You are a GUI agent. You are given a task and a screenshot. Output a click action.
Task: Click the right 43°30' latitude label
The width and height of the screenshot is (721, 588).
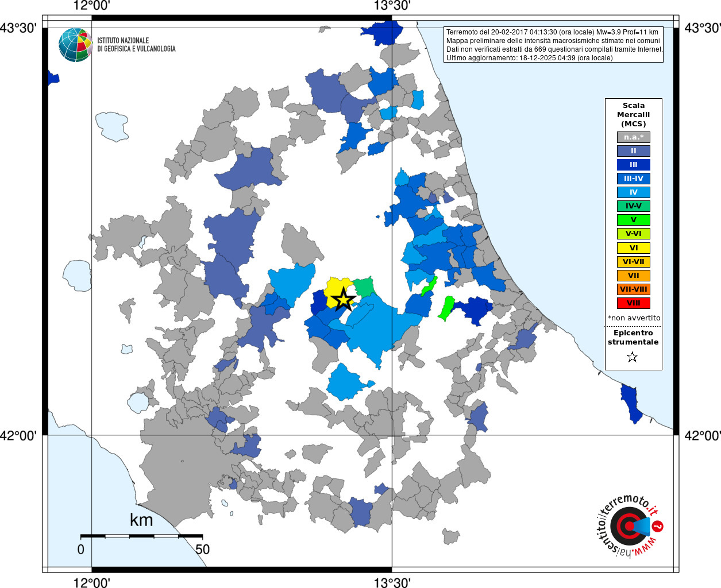click(x=702, y=28)
